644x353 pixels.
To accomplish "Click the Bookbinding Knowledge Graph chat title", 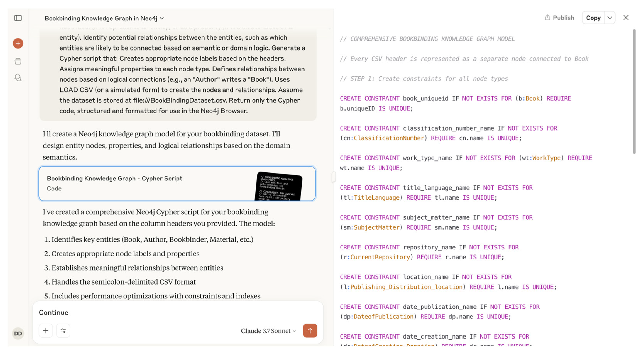I will [101, 18].
